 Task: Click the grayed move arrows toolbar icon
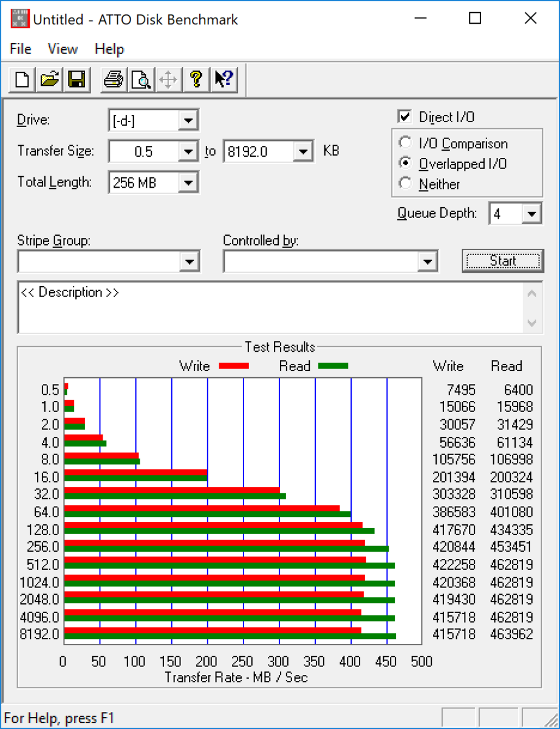coord(168,80)
